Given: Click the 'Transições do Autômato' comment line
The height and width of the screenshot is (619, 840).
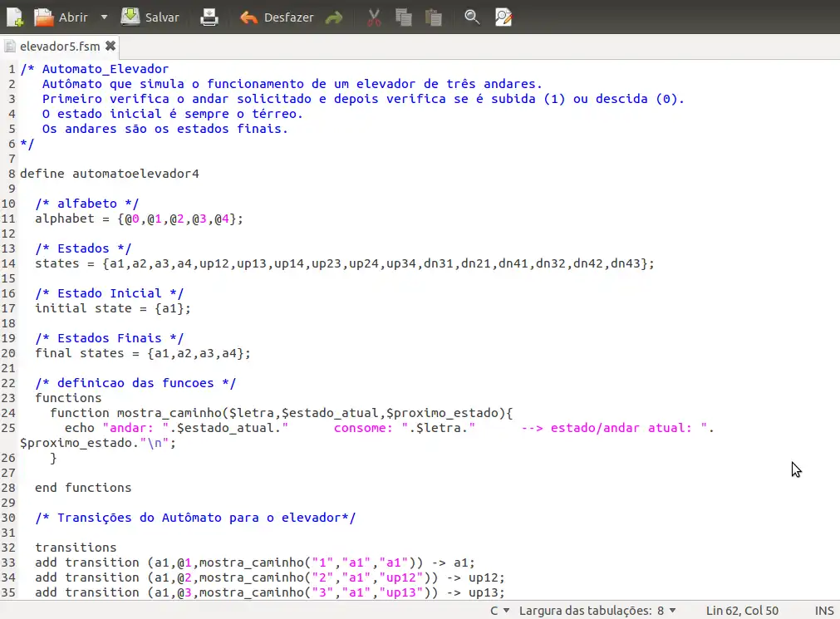Looking at the screenshot, I should tap(195, 518).
